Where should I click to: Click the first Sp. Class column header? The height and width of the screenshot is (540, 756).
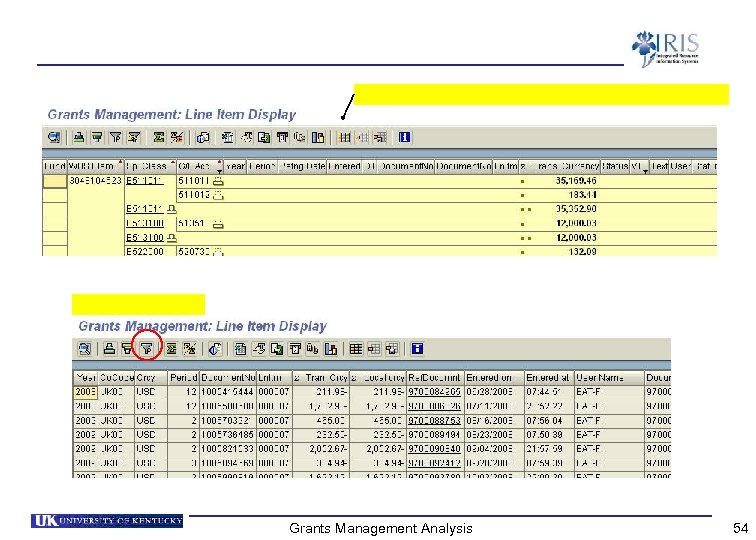(150, 166)
